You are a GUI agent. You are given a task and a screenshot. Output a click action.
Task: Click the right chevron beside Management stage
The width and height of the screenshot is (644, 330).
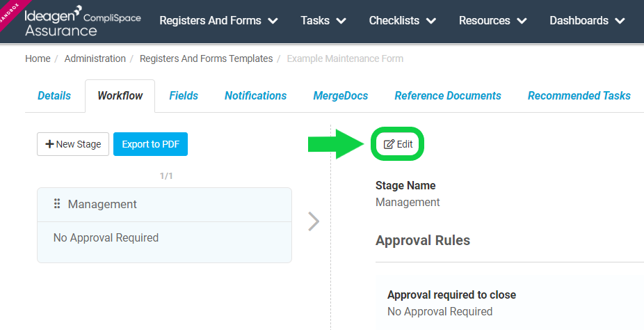314,221
